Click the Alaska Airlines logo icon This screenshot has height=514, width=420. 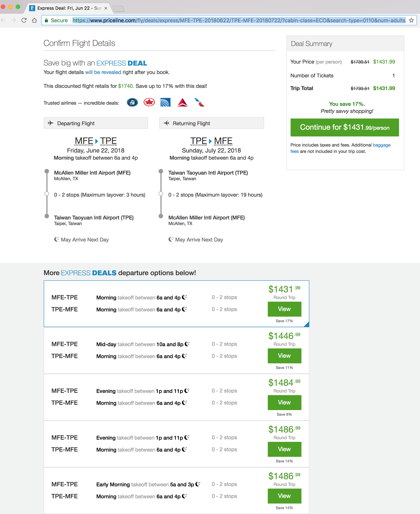tap(132, 102)
